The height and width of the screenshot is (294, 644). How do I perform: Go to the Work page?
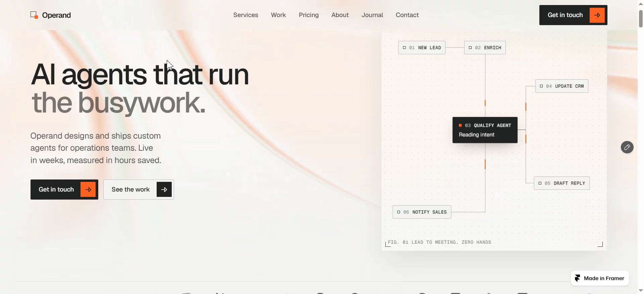[x=278, y=15]
